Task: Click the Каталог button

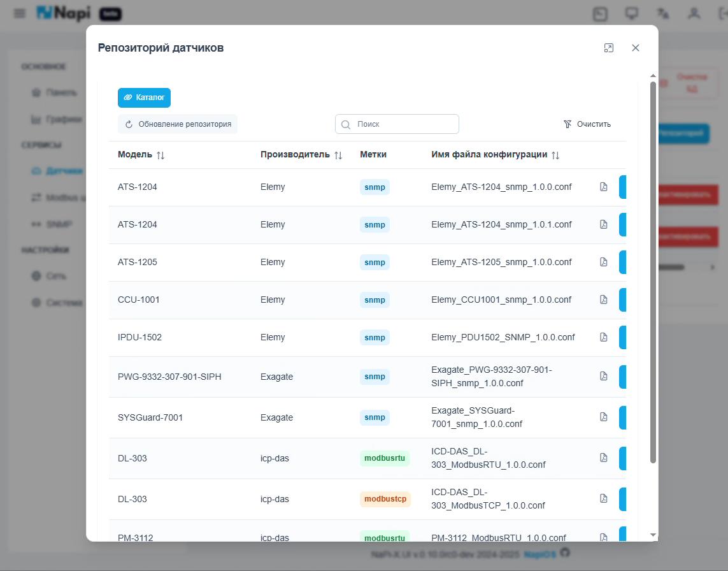Action: (x=144, y=98)
